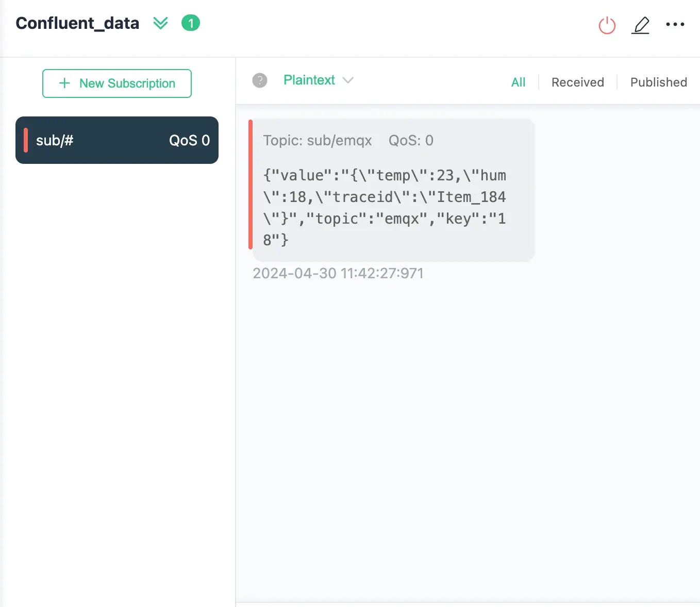Switch to the Received messages tab

577,82
